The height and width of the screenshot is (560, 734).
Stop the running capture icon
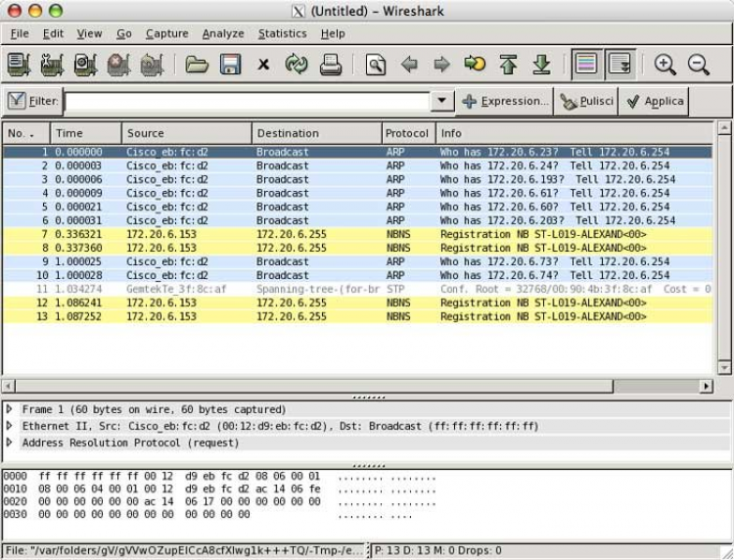(118, 65)
